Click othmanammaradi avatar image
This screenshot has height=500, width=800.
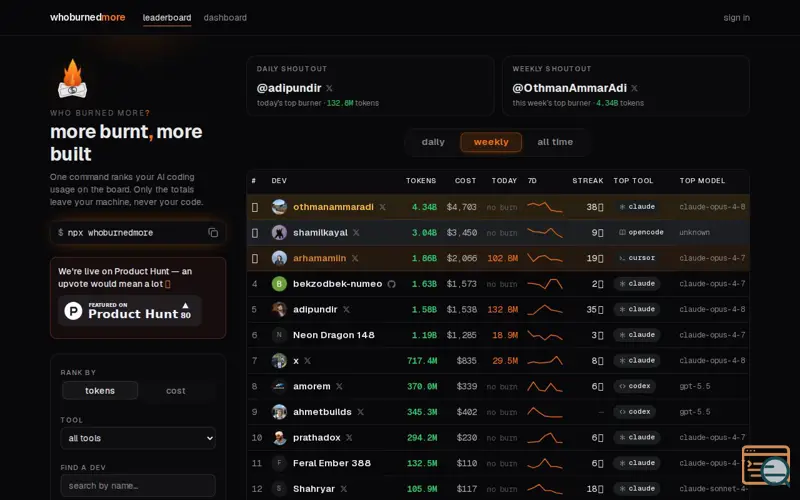[x=279, y=207]
